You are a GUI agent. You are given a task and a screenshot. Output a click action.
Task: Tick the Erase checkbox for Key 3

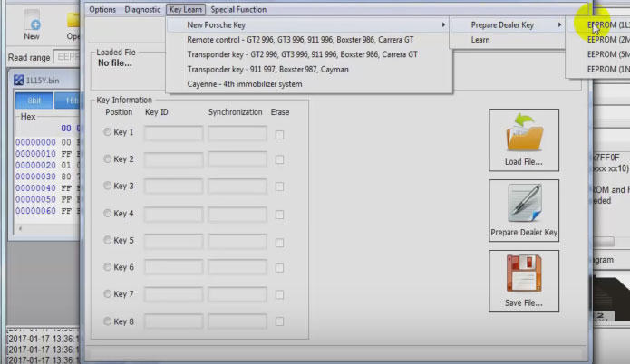point(279,187)
